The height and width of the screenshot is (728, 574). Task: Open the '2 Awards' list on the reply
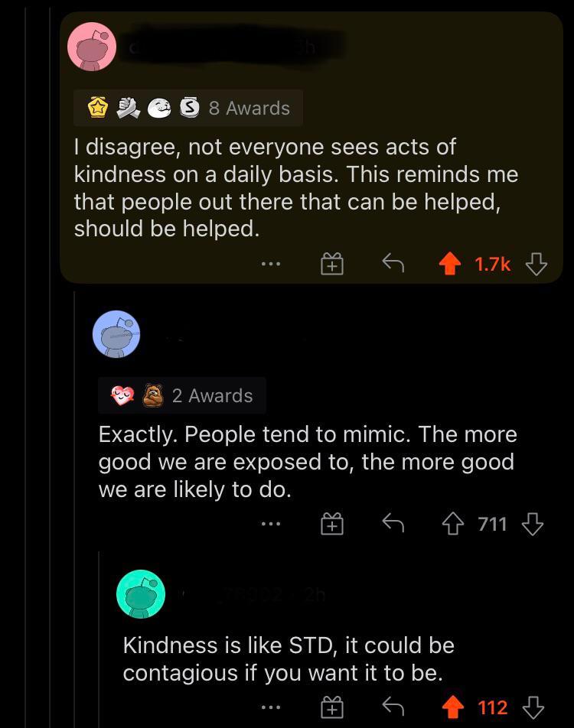tap(212, 395)
